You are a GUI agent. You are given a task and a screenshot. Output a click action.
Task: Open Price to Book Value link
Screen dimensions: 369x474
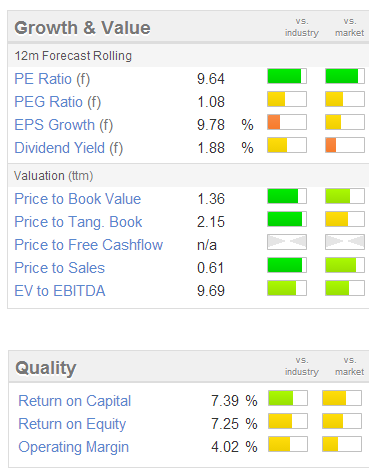(x=78, y=199)
